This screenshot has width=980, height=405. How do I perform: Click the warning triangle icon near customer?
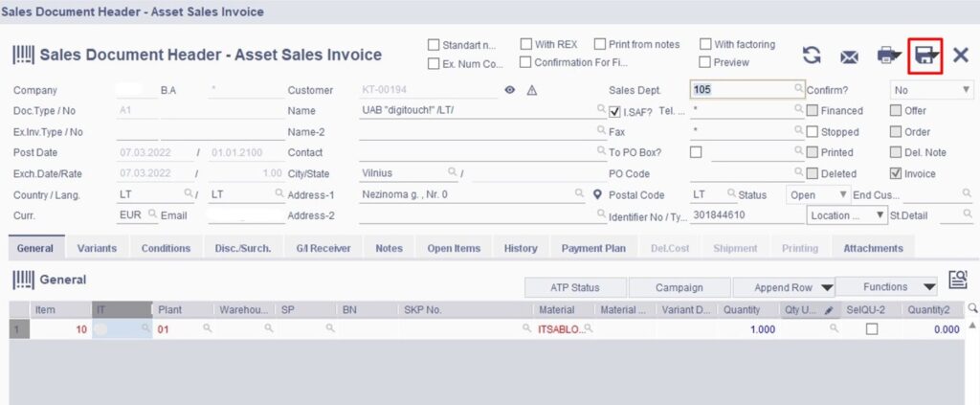click(x=532, y=90)
